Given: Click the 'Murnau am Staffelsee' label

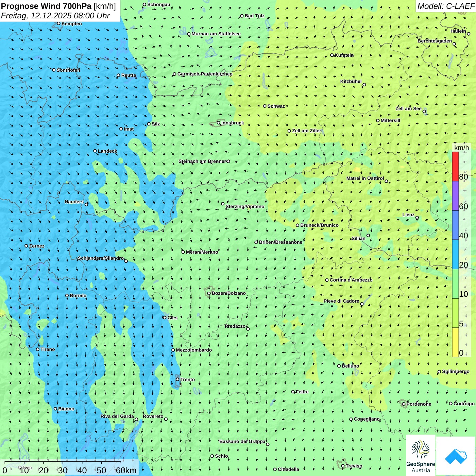Looking at the screenshot, I should pos(216,34).
